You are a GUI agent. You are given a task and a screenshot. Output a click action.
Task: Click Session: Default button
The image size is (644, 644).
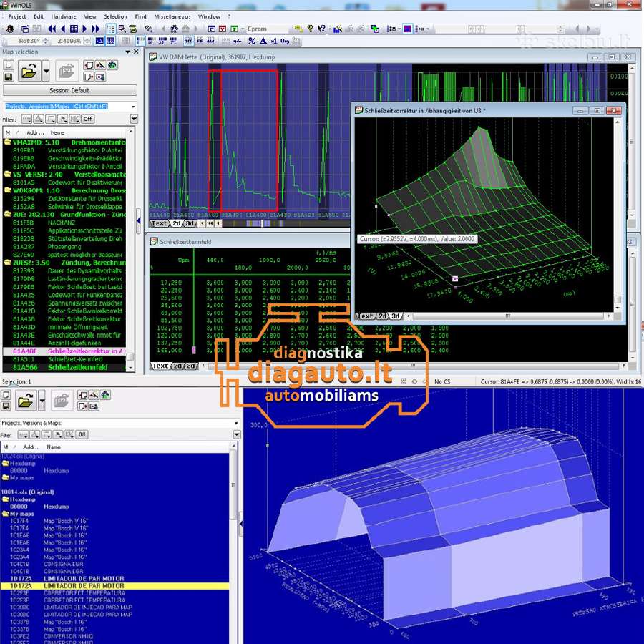coord(70,90)
